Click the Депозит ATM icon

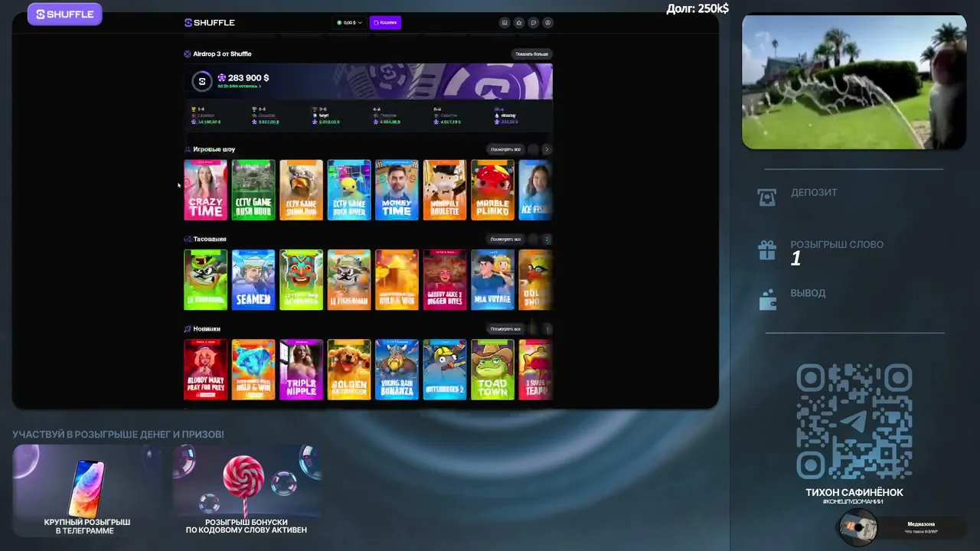[x=767, y=197]
